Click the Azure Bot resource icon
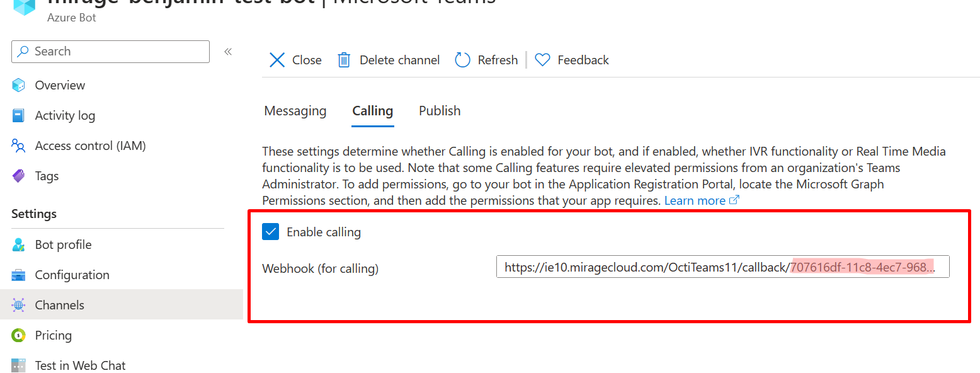 click(x=24, y=7)
